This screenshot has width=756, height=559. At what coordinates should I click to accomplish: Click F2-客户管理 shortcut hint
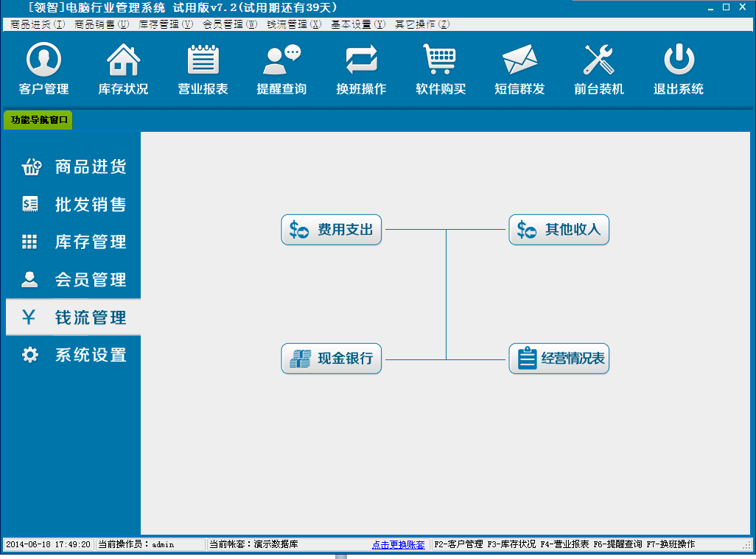(458, 544)
